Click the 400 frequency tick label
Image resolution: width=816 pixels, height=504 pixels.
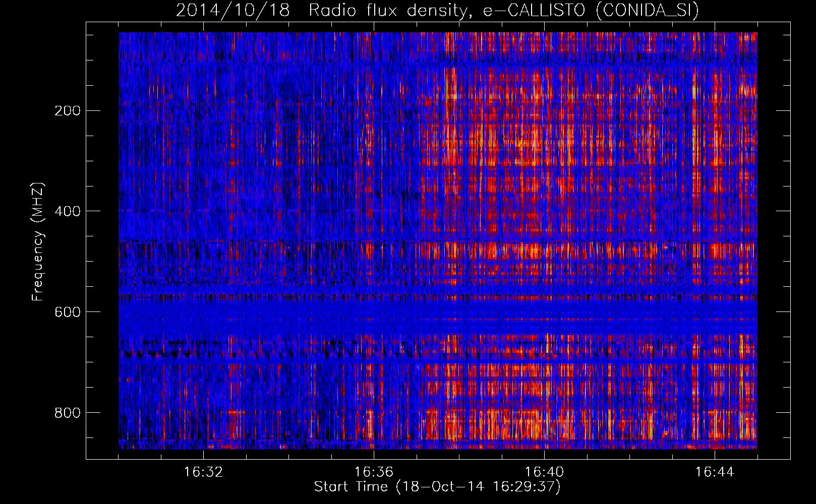pyautogui.click(x=68, y=211)
